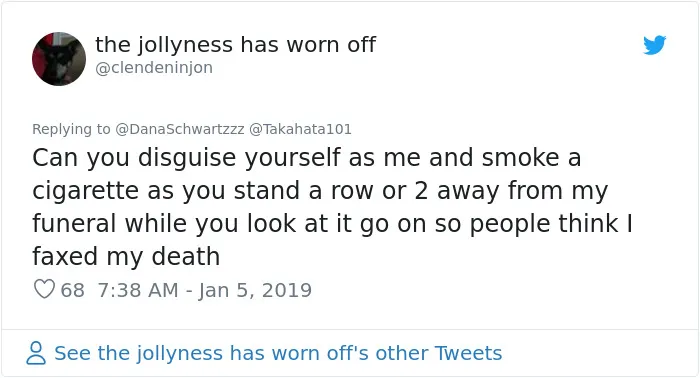This screenshot has width=700, height=378.
Task: Click blank header area between name and bird
Action: click(x=509, y=45)
